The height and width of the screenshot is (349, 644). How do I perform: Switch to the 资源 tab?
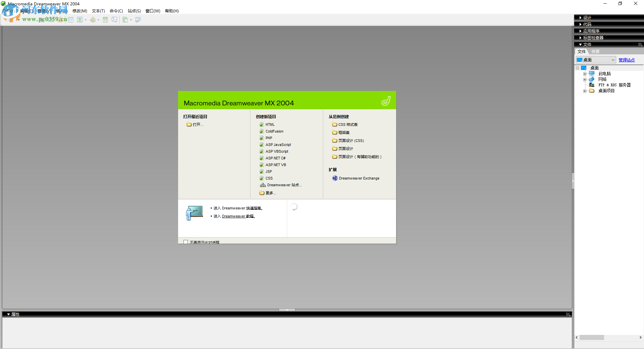pos(595,51)
